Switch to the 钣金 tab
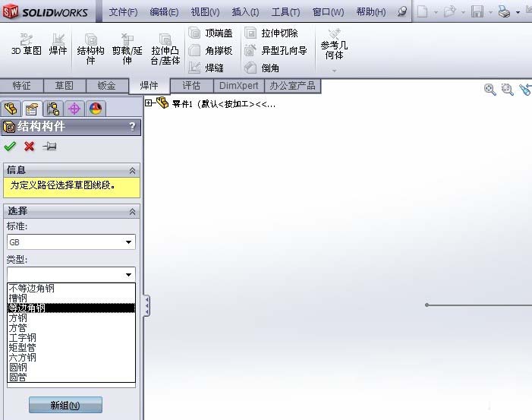The image size is (532, 420). (107, 86)
